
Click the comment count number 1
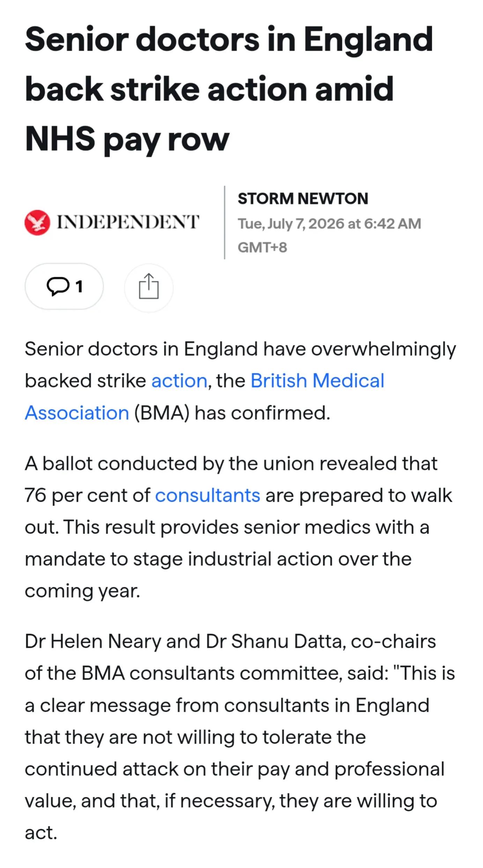point(79,287)
